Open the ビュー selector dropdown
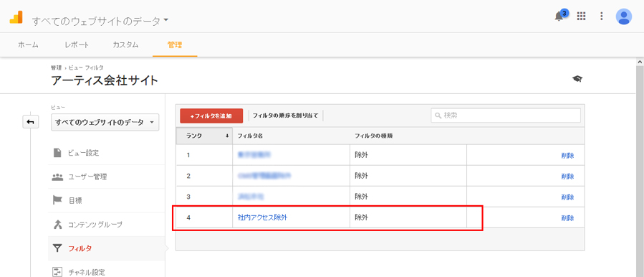 [105, 122]
